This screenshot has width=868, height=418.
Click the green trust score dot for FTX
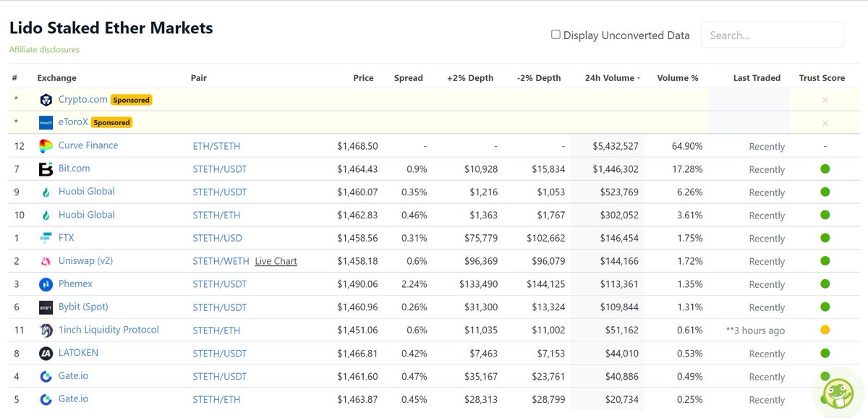[825, 238]
